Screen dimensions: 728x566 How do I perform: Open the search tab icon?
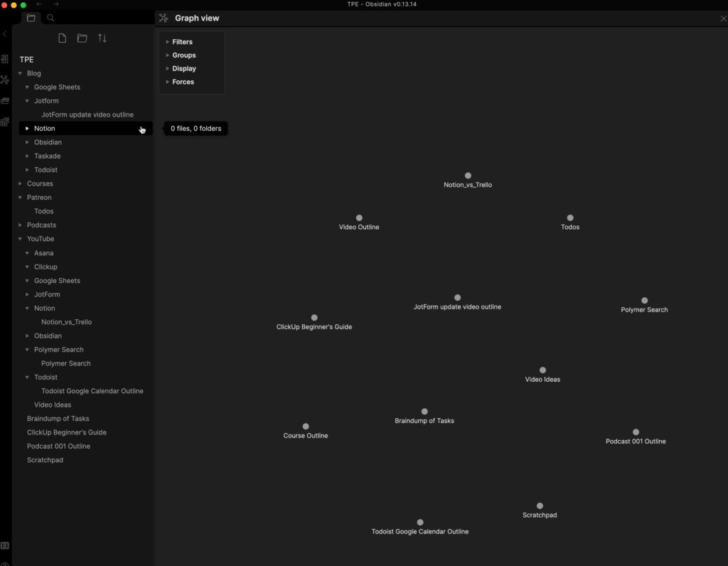pos(50,18)
